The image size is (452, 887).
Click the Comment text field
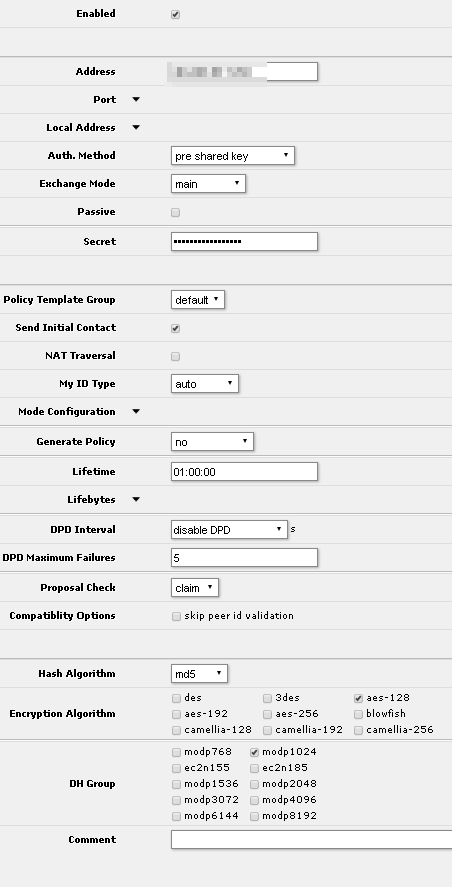tap(311, 839)
